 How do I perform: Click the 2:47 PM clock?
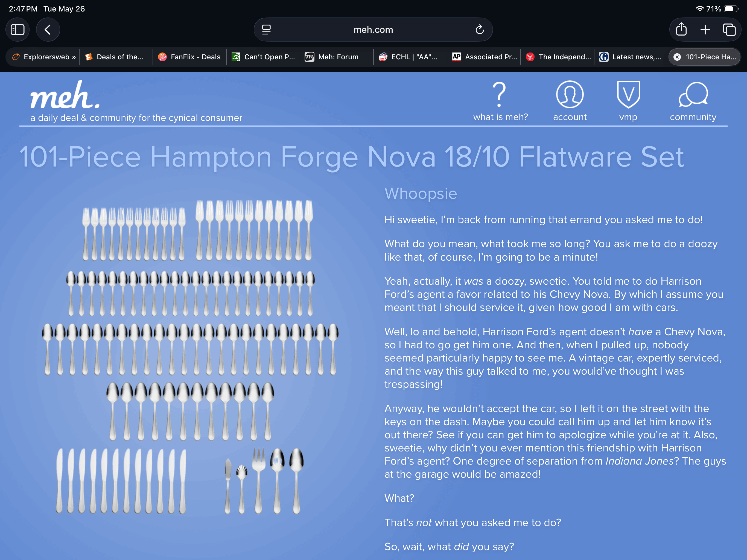tap(23, 9)
